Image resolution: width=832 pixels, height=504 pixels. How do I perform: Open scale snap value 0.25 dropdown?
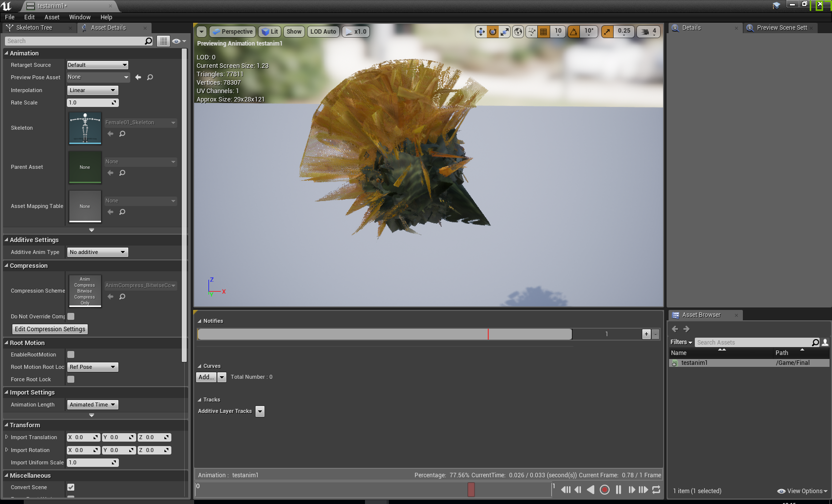pyautogui.click(x=624, y=32)
